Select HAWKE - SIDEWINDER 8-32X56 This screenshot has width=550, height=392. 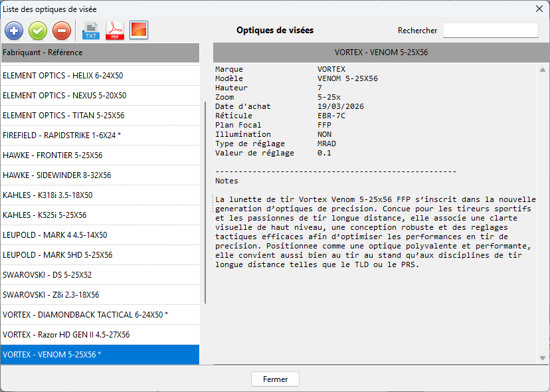click(x=100, y=175)
